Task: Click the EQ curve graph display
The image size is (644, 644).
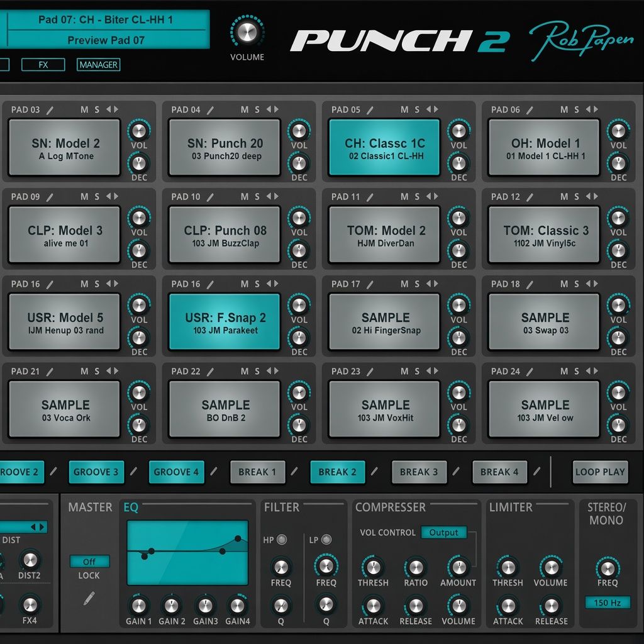Action: 187,552
